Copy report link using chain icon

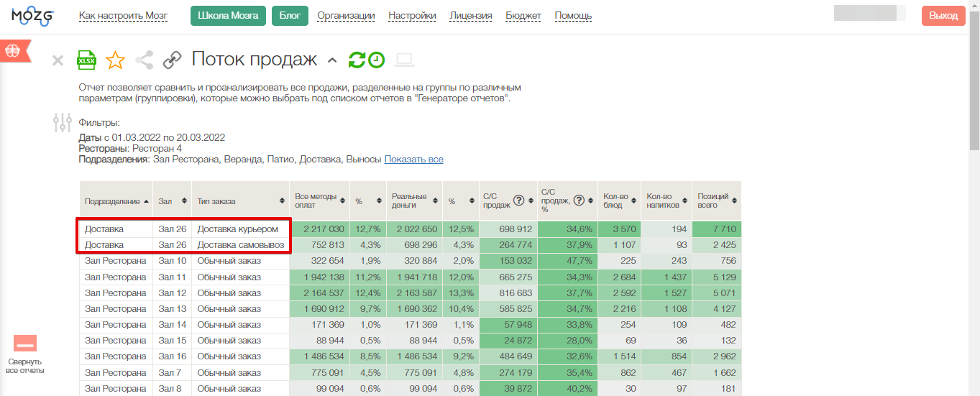[172, 60]
